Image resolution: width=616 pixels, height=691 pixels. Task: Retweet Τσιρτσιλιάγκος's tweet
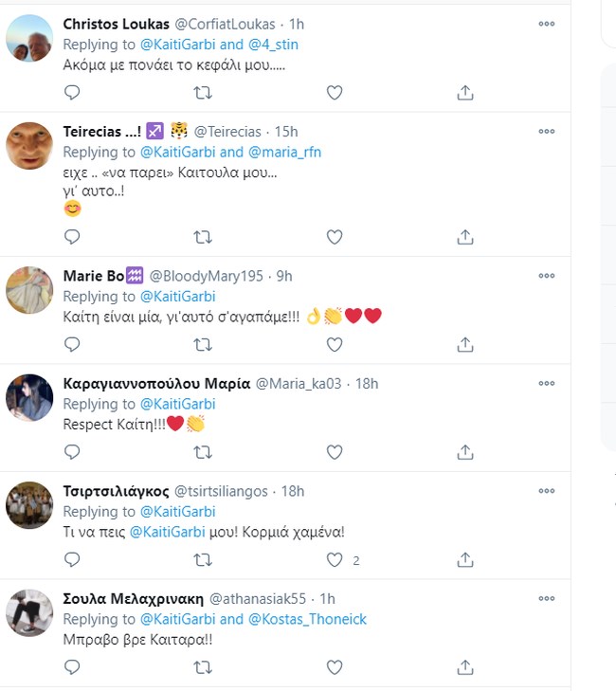point(203,560)
